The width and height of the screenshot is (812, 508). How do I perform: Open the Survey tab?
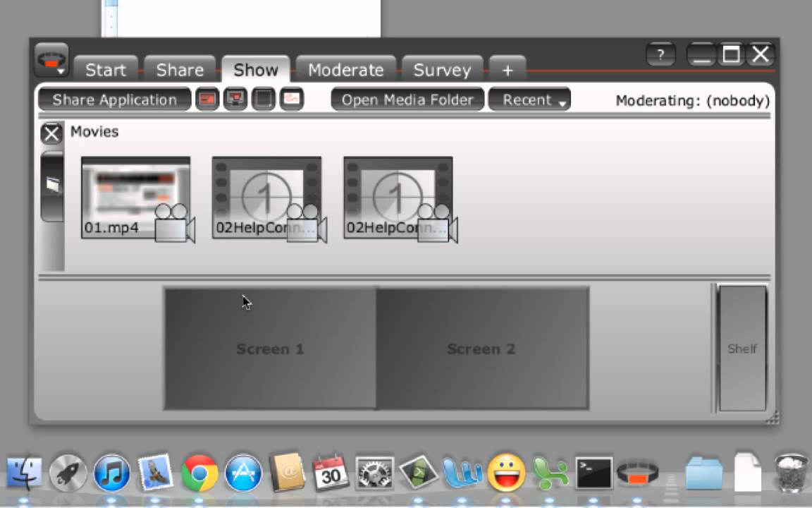pos(442,69)
